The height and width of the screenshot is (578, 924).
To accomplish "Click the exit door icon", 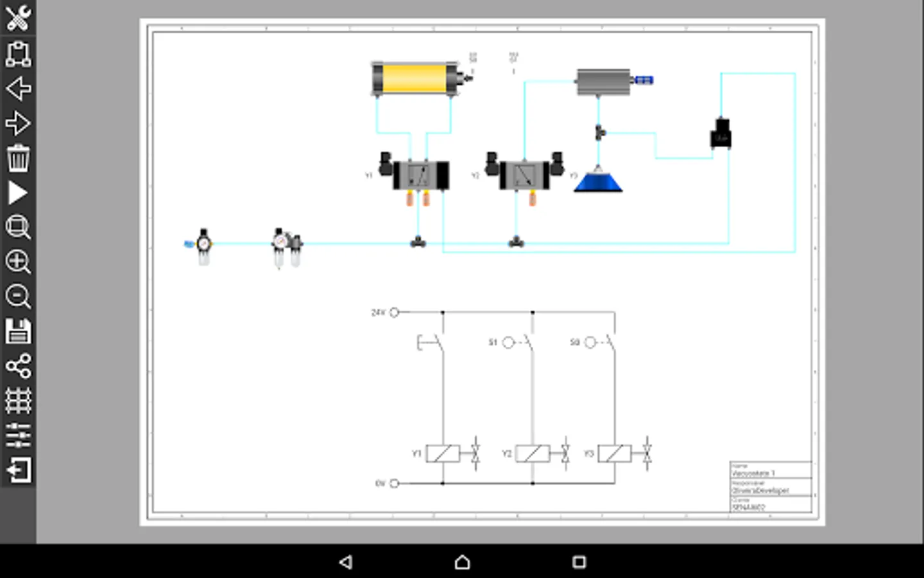I will 18,470.
